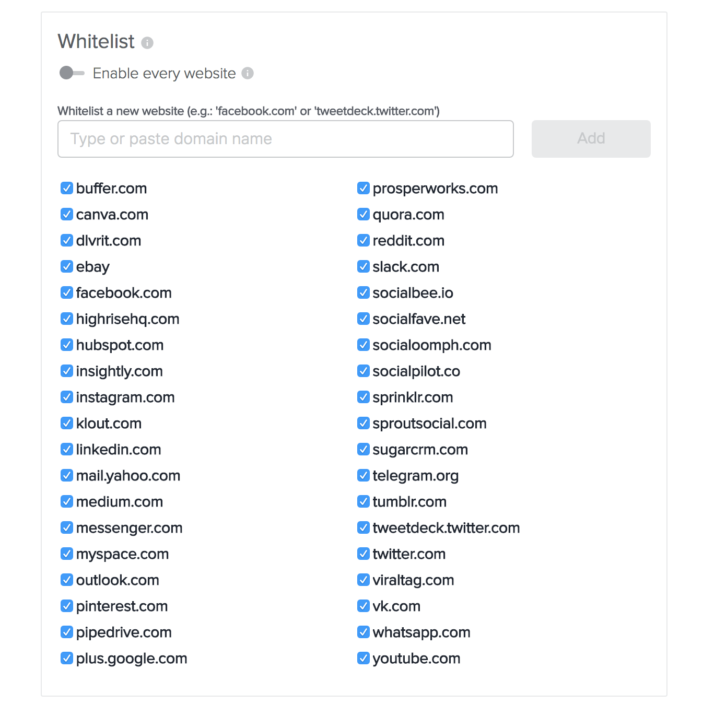Focus the domain name input field

(286, 139)
